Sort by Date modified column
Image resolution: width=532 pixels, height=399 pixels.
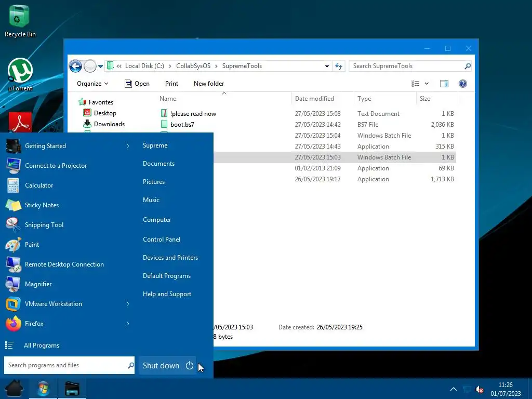[323, 99]
